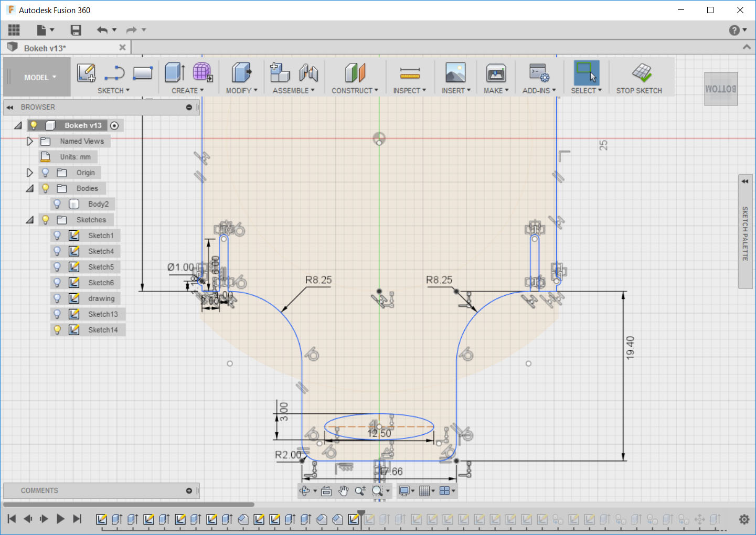Hide Sketch14 using its lightbulb
This screenshot has width=756, height=535.
[x=57, y=330]
